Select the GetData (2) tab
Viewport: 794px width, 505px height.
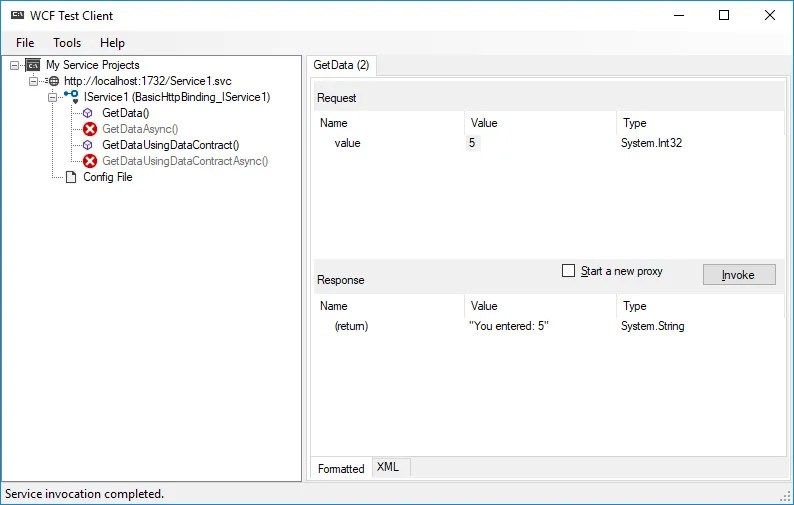click(x=341, y=65)
